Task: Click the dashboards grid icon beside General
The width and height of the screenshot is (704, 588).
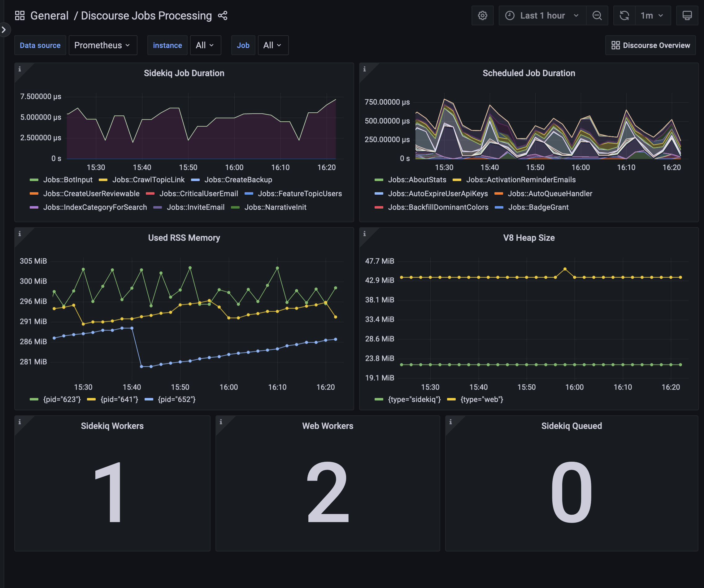Action: [x=20, y=15]
